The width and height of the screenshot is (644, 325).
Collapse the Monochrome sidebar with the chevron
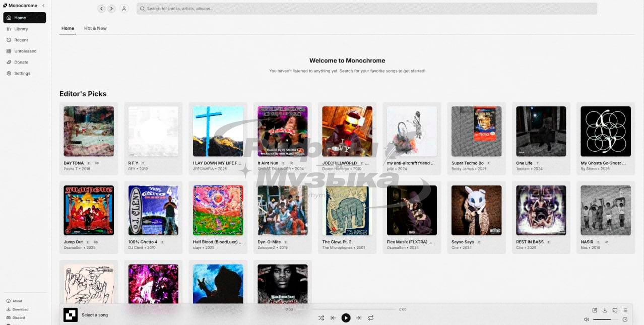(43, 6)
